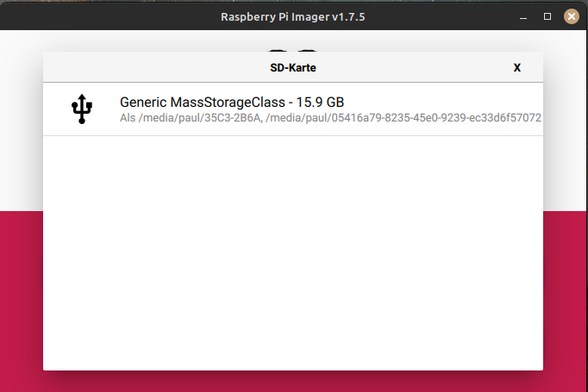Select the Generic MassStorageClass device name
The height and width of the screenshot is (392, 588).
pyautogui.click(x=203, y=102)
